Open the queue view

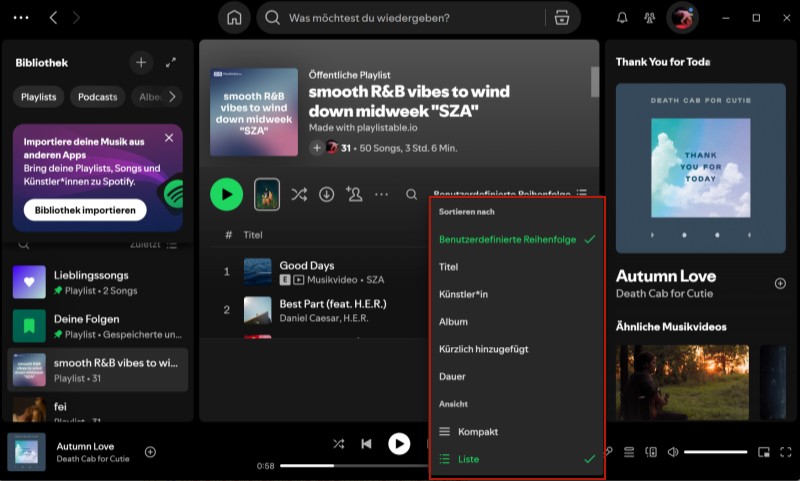coord(629,452)
